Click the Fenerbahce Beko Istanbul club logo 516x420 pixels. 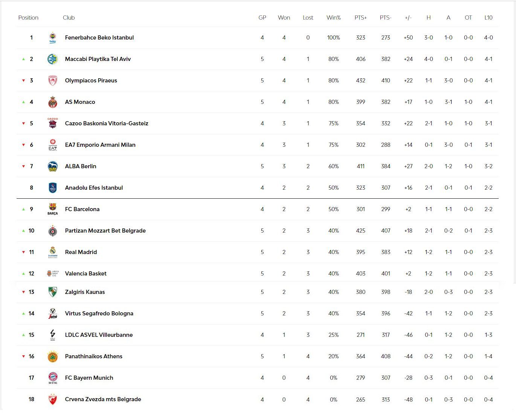[53, 38]
